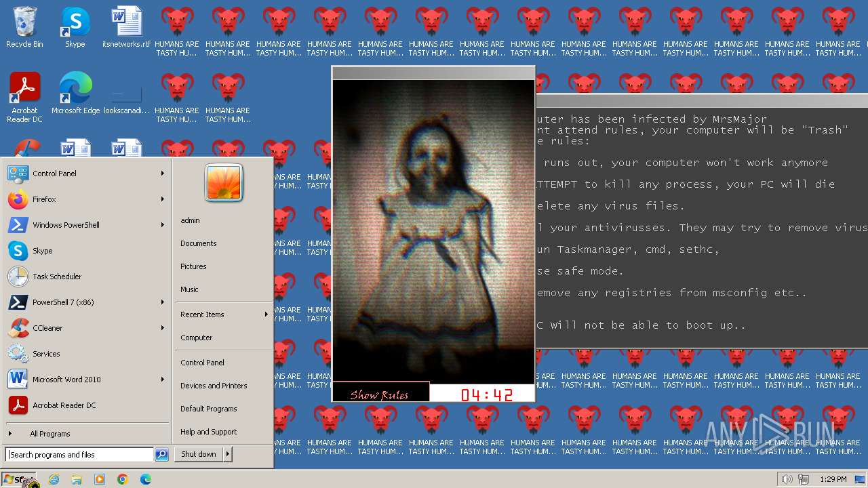The width and height of the screenshot is (868, 488).
Task: Open Windows Media Player taskbar icon
Action: tap(100, 479)
